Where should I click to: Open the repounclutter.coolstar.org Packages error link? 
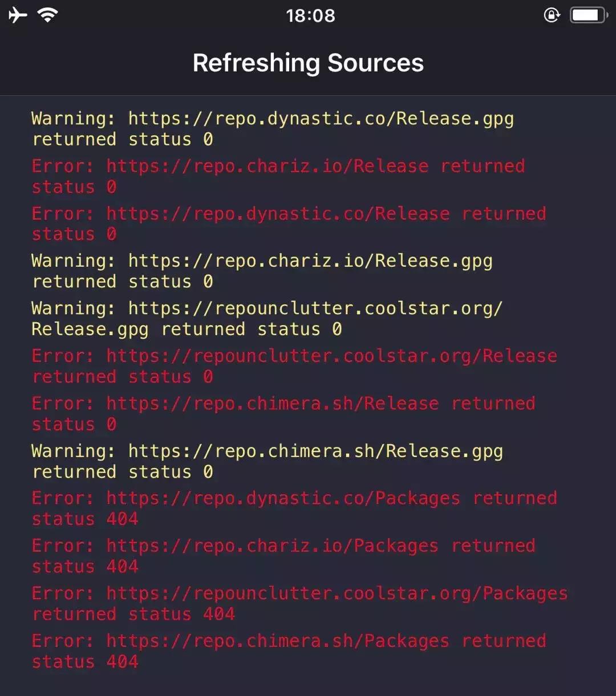coord(299,603)
